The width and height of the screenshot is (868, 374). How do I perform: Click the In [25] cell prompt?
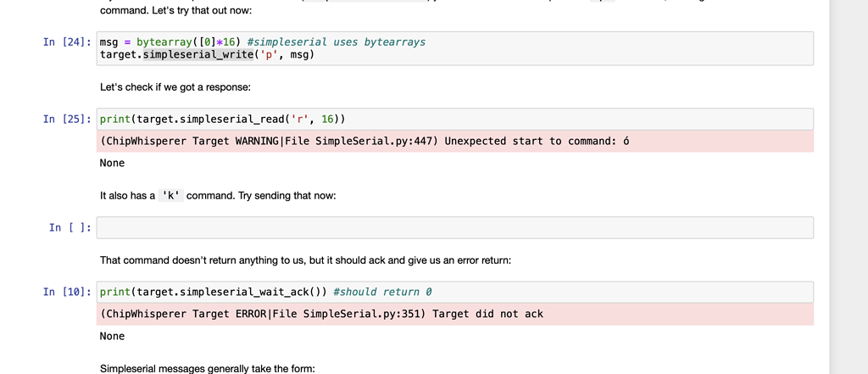[67, 119]
